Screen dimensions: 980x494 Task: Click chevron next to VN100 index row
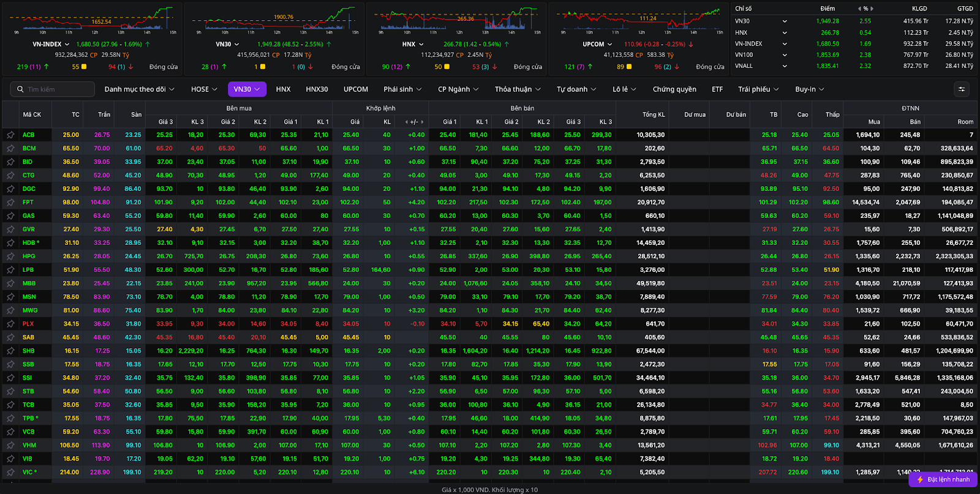pos(785,55)
